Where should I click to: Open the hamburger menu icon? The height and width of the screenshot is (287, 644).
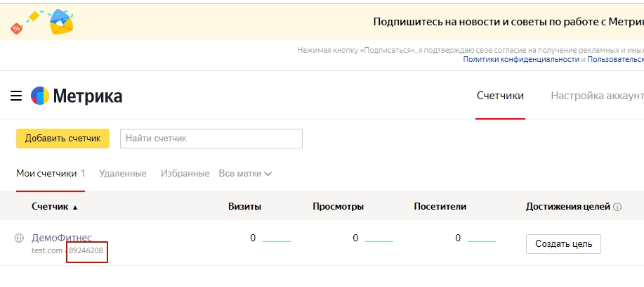pos(16,96)
